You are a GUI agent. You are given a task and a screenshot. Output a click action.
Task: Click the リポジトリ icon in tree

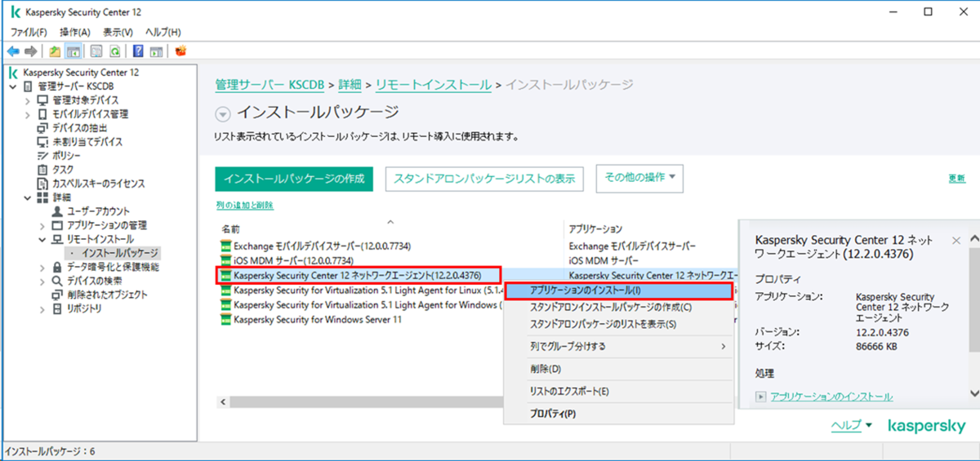(57, 308)
